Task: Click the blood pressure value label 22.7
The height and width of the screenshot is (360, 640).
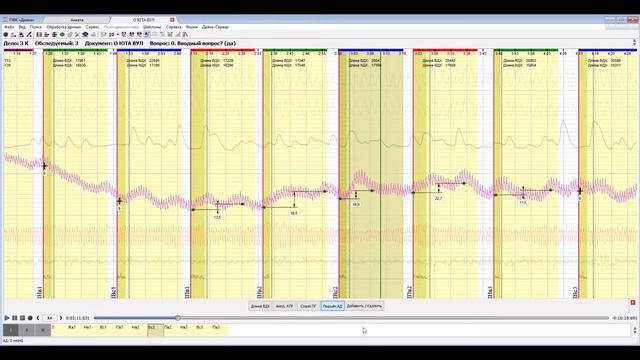Action: tap(438, 198)
